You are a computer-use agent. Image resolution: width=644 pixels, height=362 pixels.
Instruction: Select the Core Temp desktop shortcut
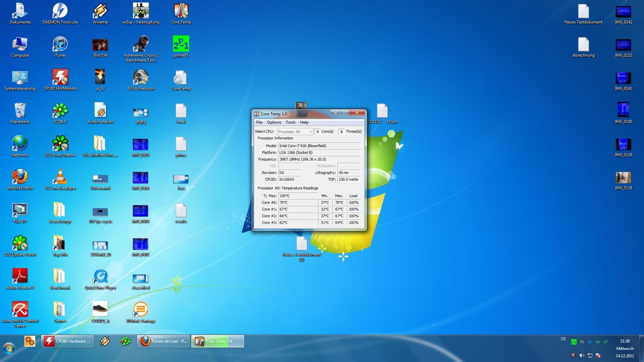click(181, 14)
